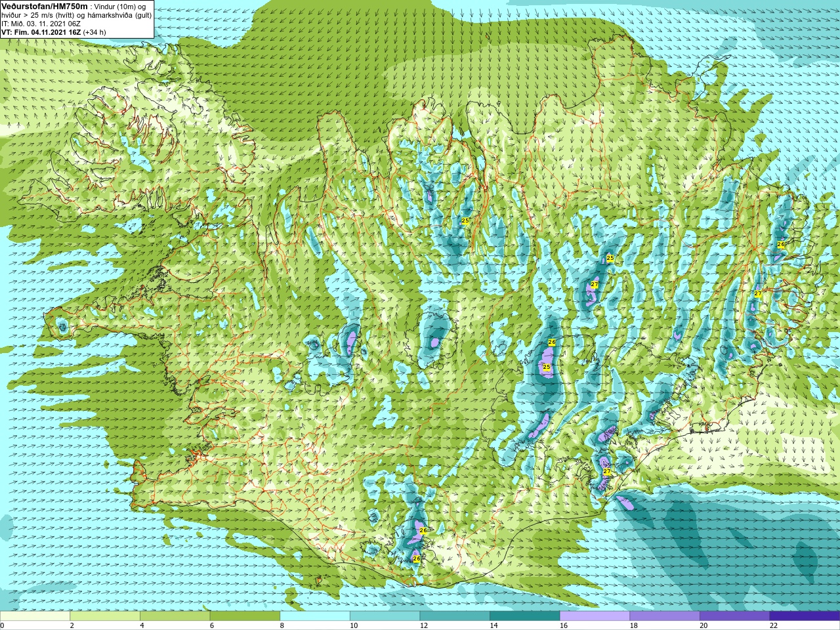Select the dark teal 14–16 m/s swatch
Screen dimensions: 840x630
[525, 616]
